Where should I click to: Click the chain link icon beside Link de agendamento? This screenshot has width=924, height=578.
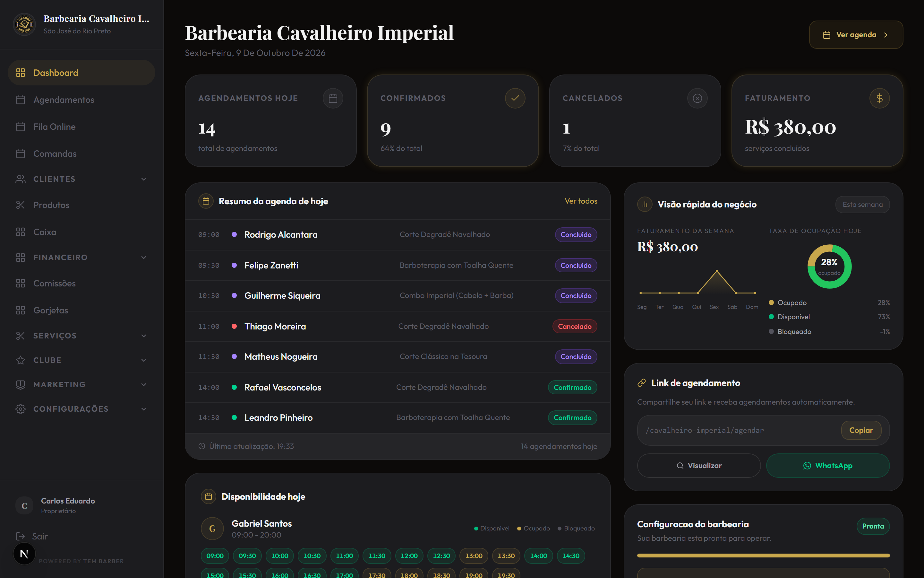(641, 383)
